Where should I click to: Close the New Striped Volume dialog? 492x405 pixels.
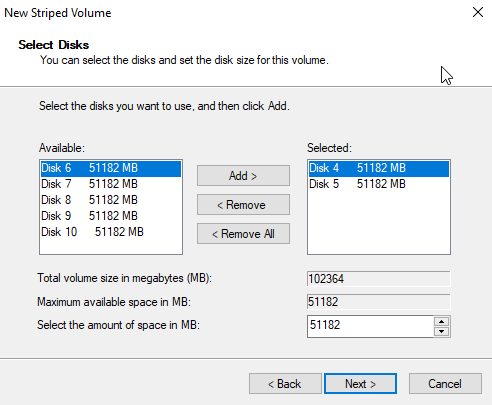[478, 12]
